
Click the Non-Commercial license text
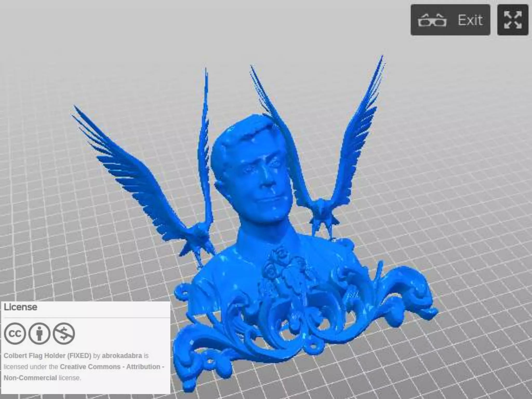30,378
